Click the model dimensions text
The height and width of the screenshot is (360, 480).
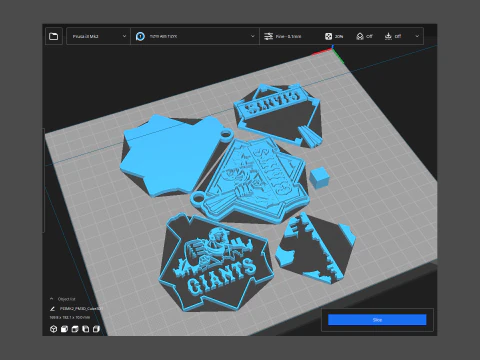coord(70,317)
